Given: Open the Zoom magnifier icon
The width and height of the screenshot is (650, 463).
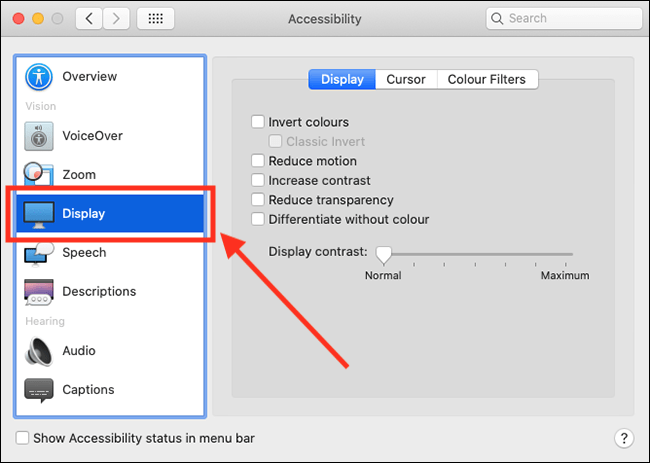Looking at the screenshot, I should 38,174.
